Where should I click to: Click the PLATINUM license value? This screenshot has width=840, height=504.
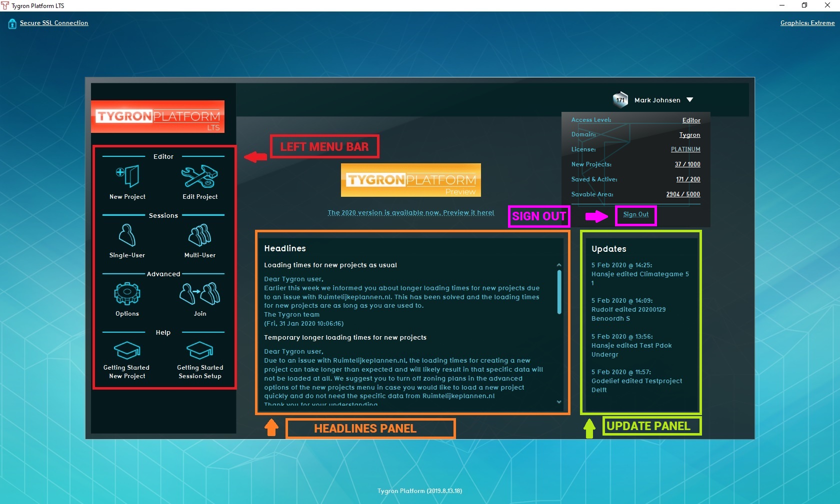(x=685, y=149)
